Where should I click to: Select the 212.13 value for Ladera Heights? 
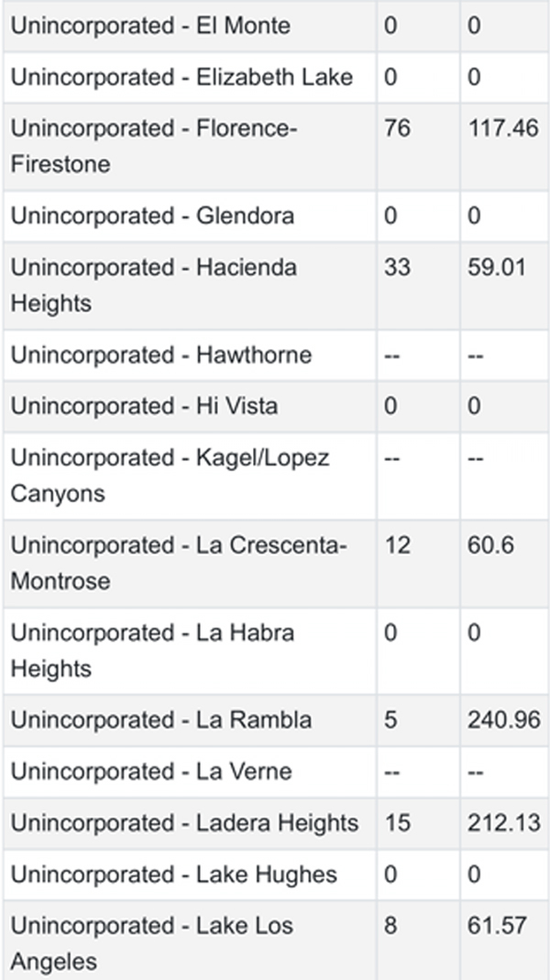(502, 822)
